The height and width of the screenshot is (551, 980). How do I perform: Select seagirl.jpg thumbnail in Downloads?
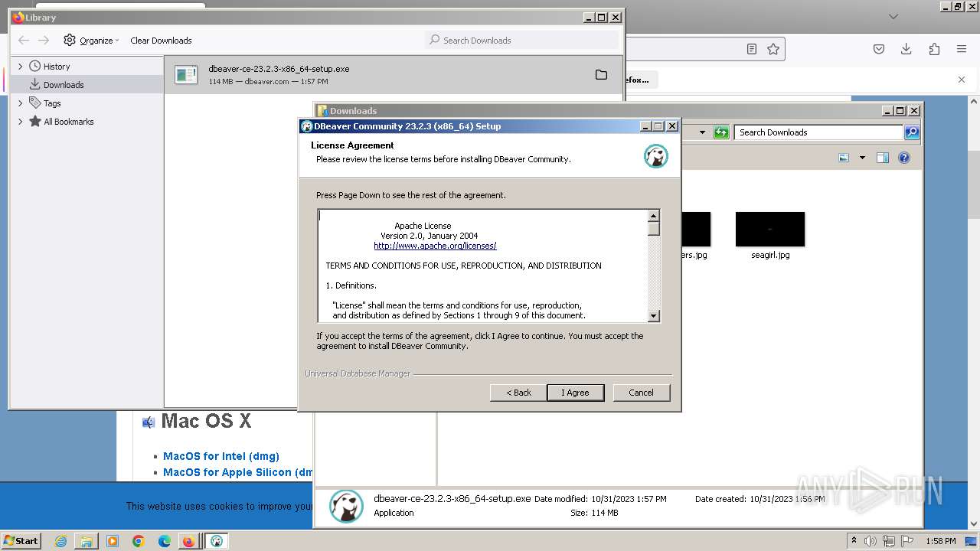pyautogui.click(x=770, y=230)
